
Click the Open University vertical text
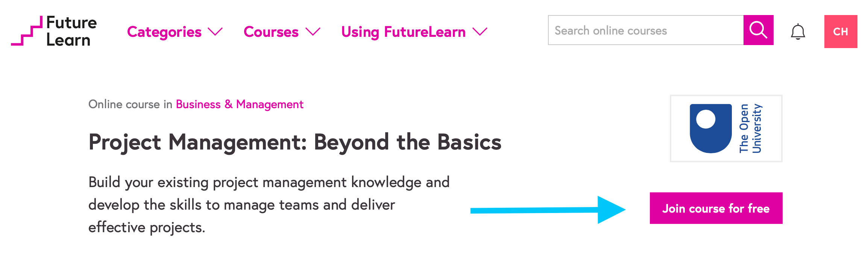pos(750,128)
